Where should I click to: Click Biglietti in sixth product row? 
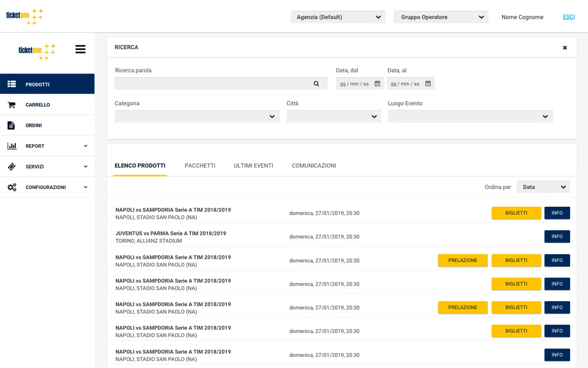tap(516, 331)
